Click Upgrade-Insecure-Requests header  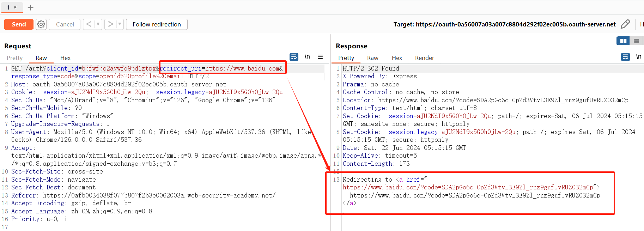tap(60, 124)
